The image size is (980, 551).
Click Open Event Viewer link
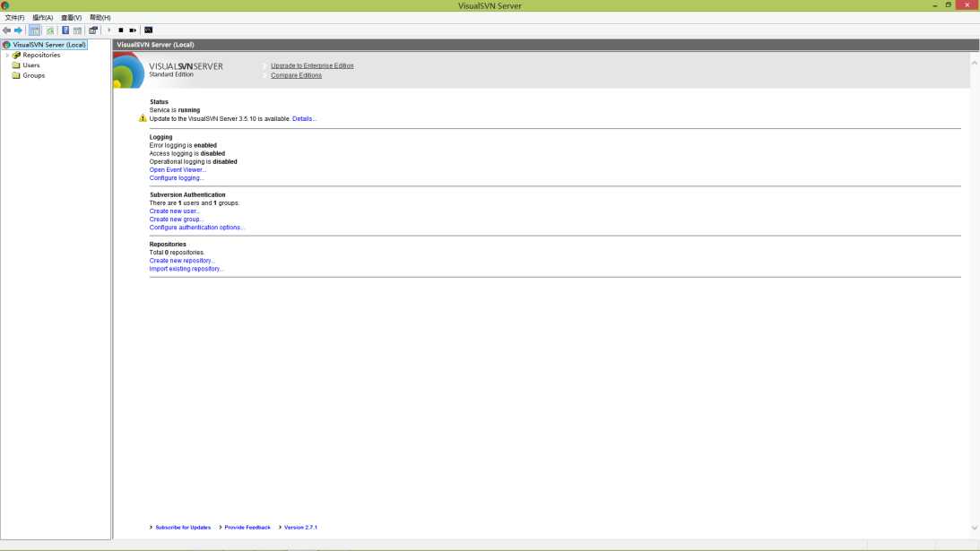(178, 170)
